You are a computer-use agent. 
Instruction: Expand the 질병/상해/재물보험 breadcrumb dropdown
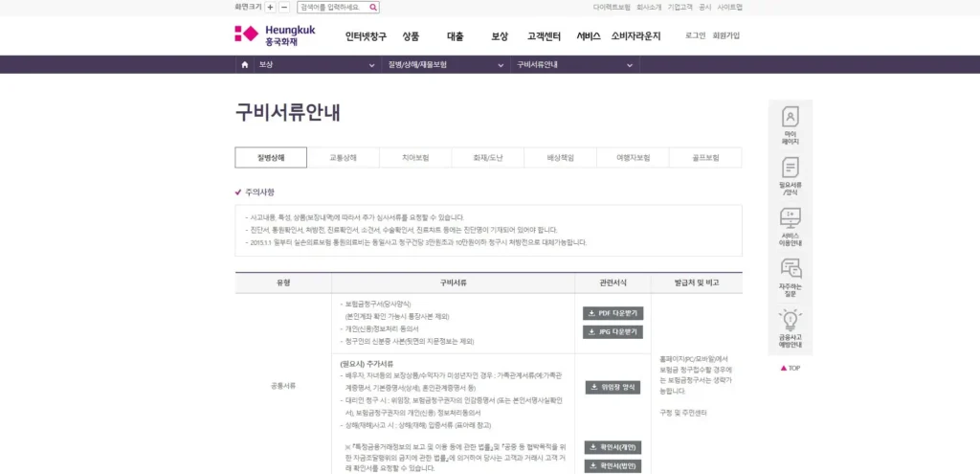tap(446, 64)
